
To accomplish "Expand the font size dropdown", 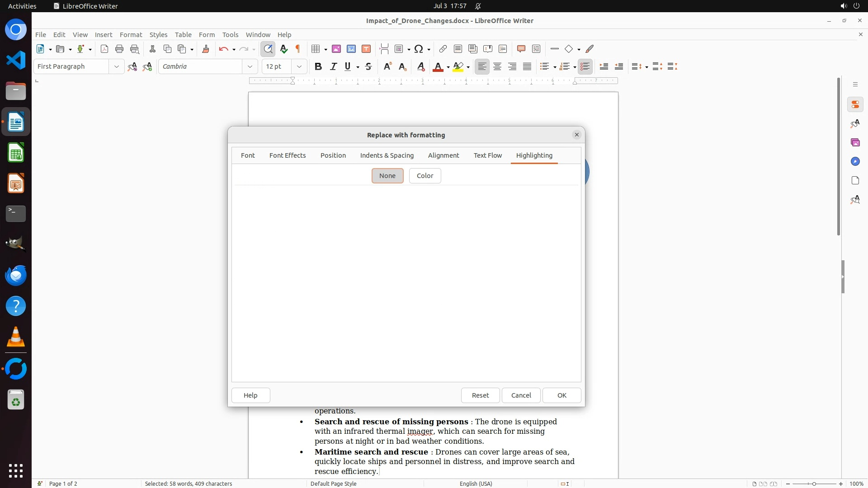I will pyautogui.click(x=299, y=66).
